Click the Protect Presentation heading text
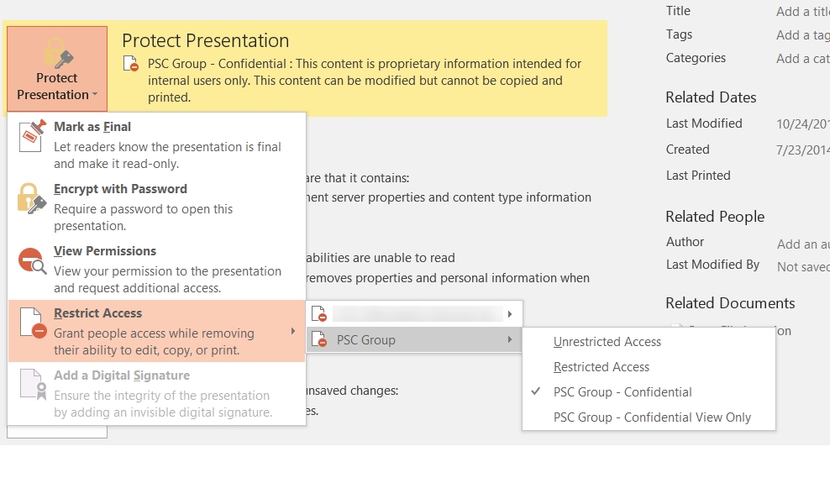Screen dimensions: 830x504 [205, 41]
